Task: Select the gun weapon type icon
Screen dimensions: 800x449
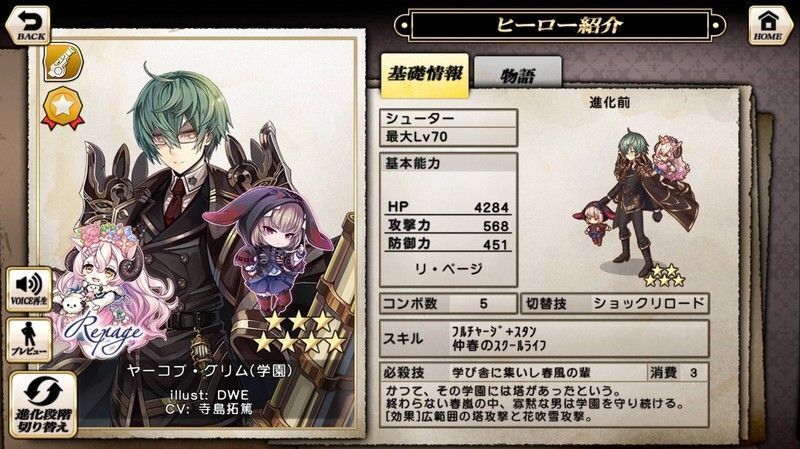Action: (63, 63)
